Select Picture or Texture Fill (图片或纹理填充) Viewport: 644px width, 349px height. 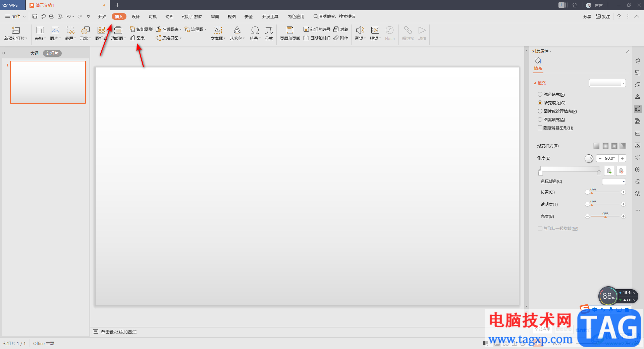point(540,111)
